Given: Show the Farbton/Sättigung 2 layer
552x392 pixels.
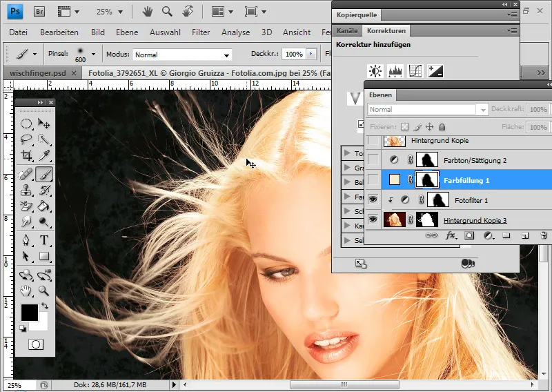Looking at the screenshot, I should 373,160.
